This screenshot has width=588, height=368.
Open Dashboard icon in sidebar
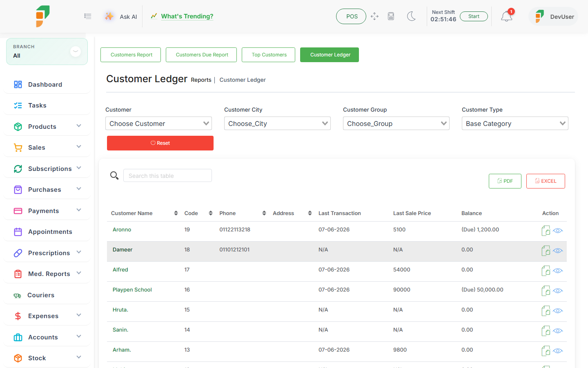coord(18,85)
